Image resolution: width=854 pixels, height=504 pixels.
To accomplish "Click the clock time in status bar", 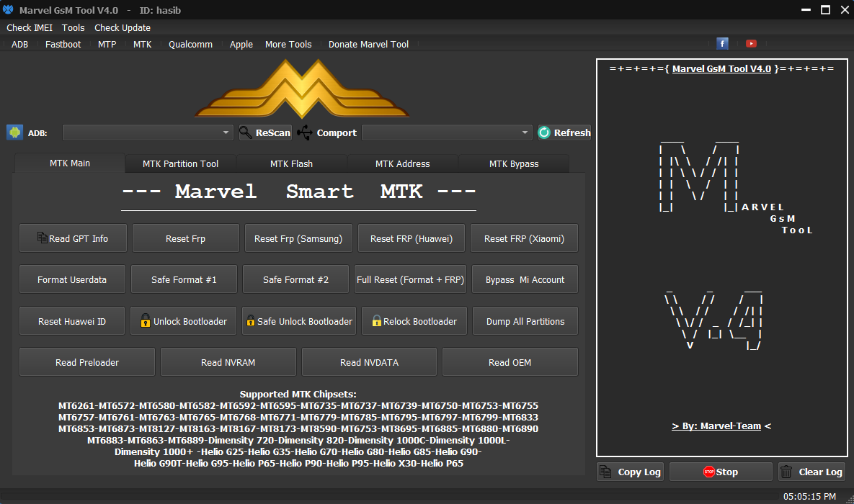I will point(809,496).
